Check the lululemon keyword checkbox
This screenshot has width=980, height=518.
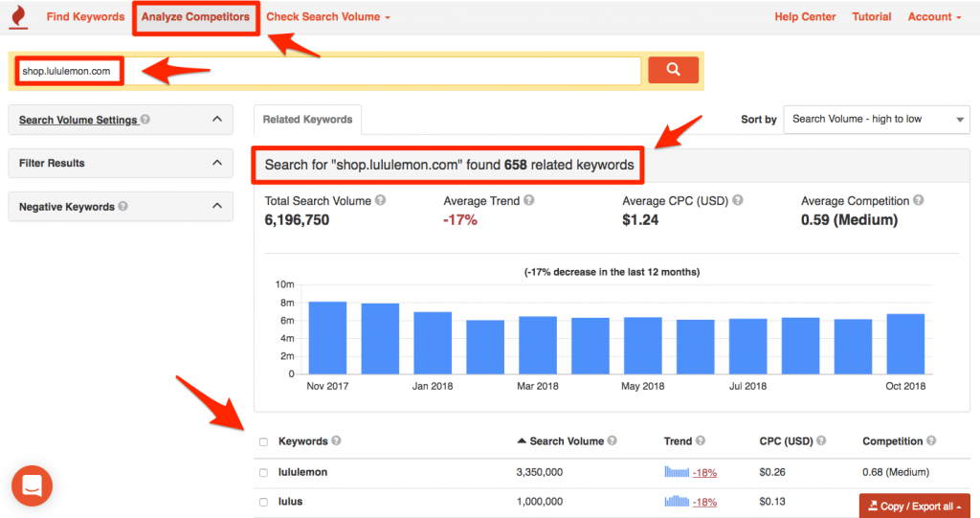tap(263, 472)
